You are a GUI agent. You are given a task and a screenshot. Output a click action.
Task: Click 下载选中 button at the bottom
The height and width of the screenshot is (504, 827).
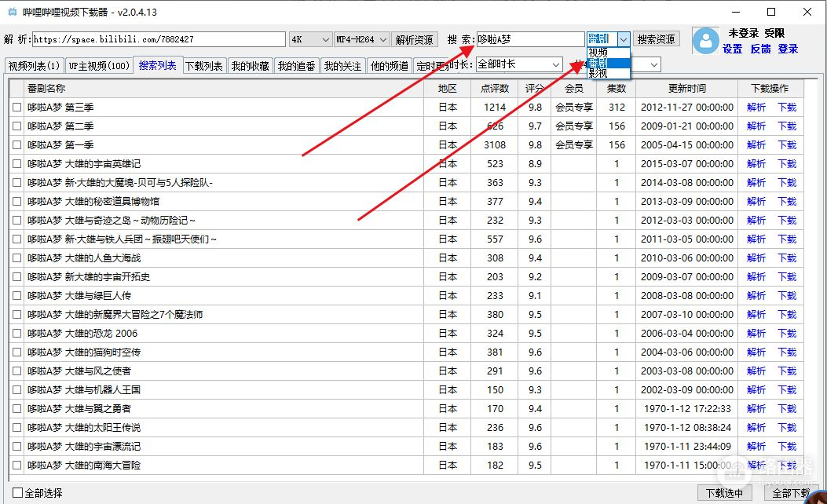723,493
